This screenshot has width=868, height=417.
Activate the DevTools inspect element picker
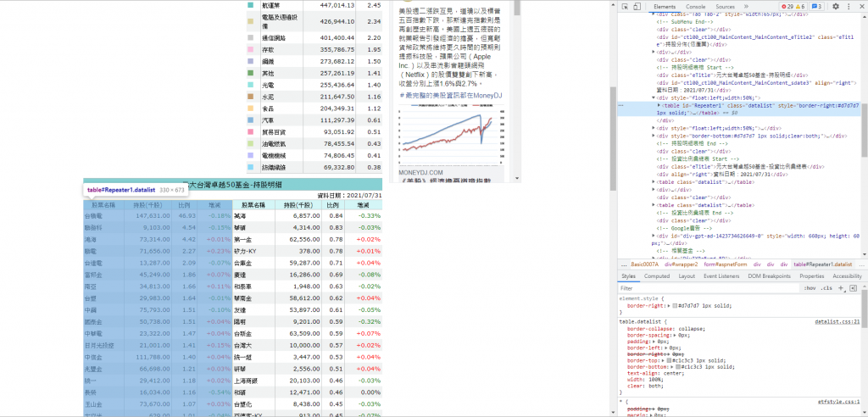(625, 7)
